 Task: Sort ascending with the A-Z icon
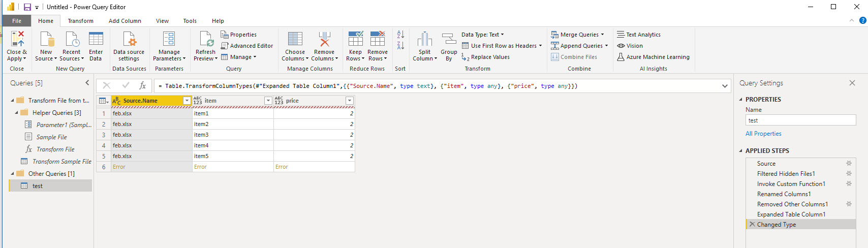(x=400, y=34)
